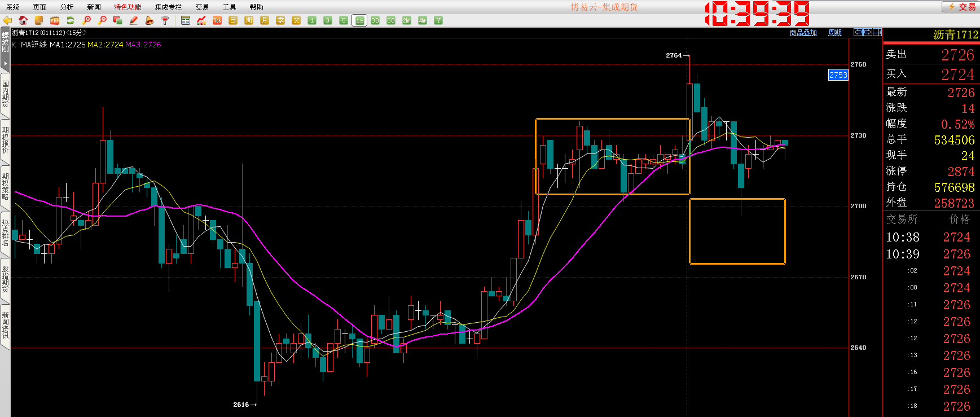Open the 特色功能 menu
The image size is (980, 417).
[128, 7]
